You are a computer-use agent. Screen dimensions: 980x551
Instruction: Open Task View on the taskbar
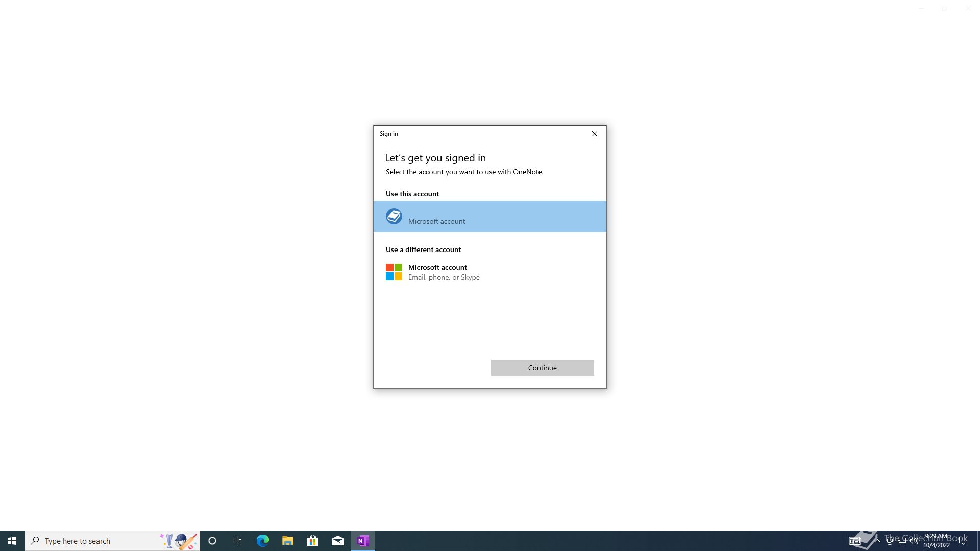(x=237, y=541)
